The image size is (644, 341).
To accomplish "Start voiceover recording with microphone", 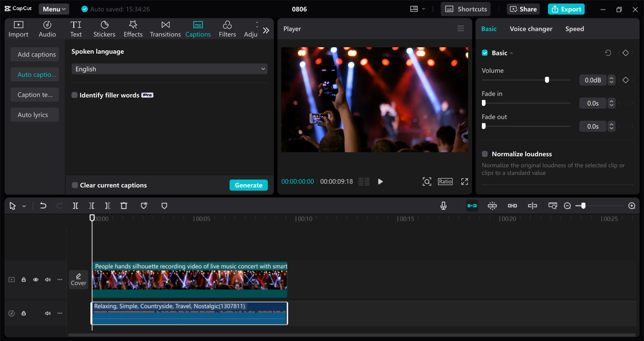I will [x=443, y=206].
